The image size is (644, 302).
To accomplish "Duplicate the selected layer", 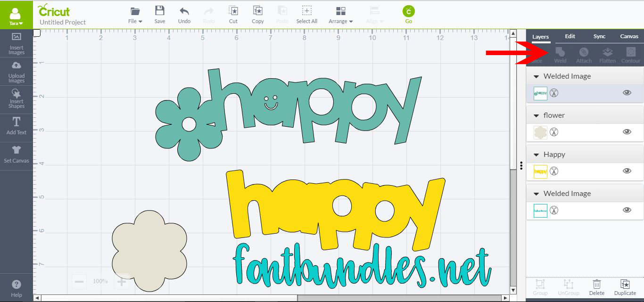I will (625, 287).
